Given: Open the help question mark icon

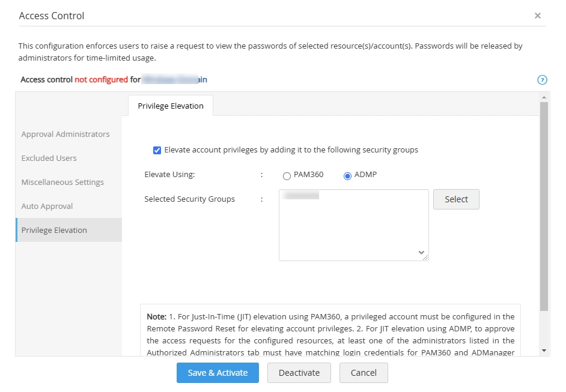Looking at the screenshot, I should pyautogui.click(x=542, y=79).
